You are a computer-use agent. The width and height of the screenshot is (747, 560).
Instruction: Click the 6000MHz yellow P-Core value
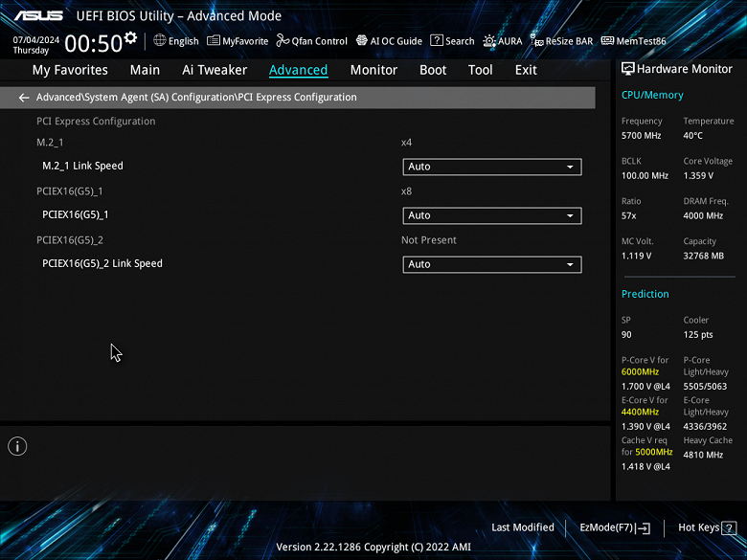coord(640,372)
